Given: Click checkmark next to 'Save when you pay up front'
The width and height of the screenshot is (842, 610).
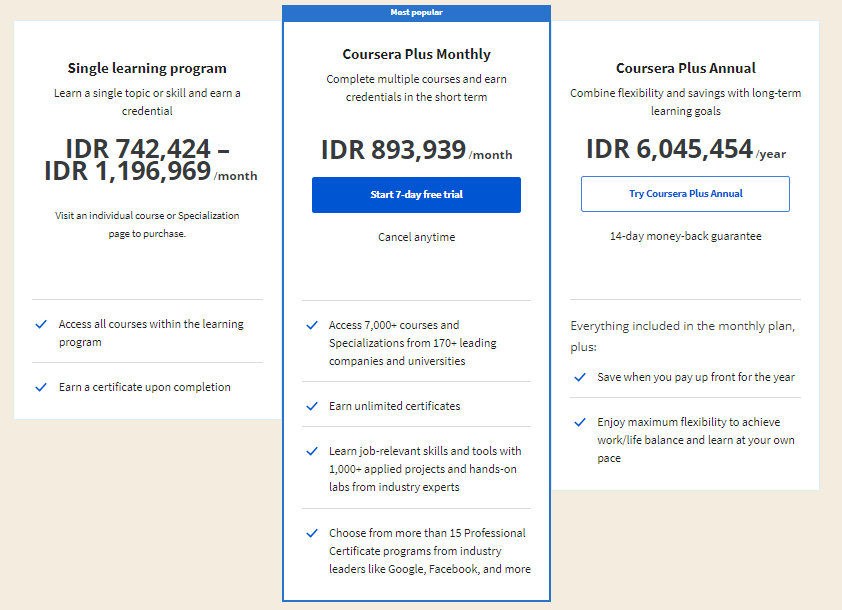Looking at the screenshot, I should (580, 377).
